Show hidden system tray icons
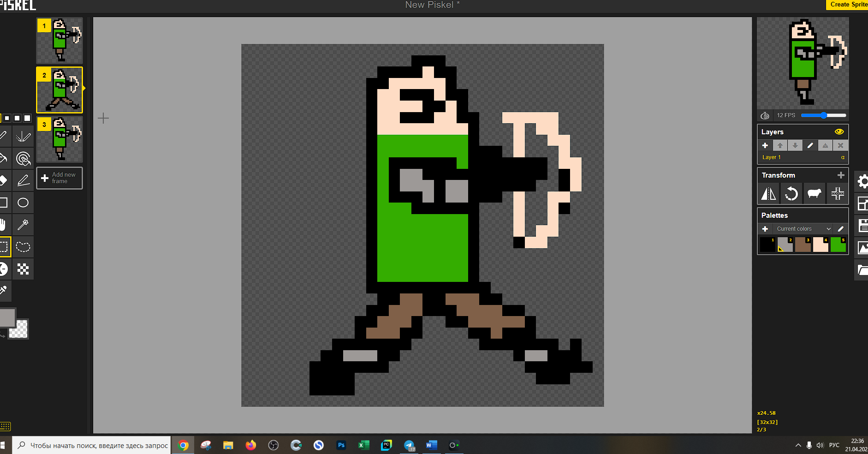This screenshot has width=868, height=454. pos(798,445)
